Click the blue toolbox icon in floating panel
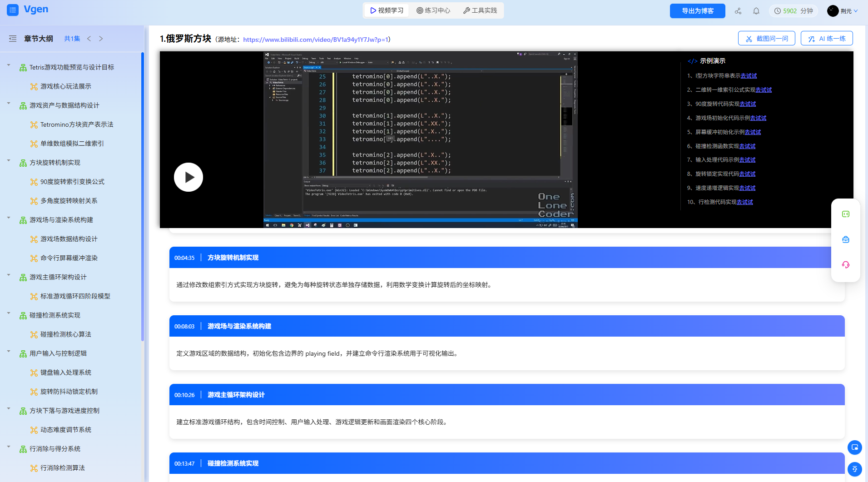This screenshot has height=482, width=868. (x=846, y=239)
